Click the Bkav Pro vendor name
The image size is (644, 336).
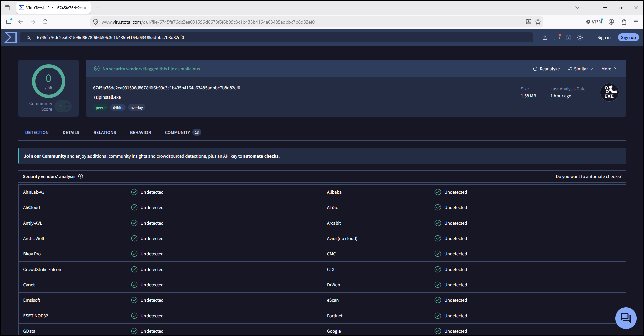[32, 254]
